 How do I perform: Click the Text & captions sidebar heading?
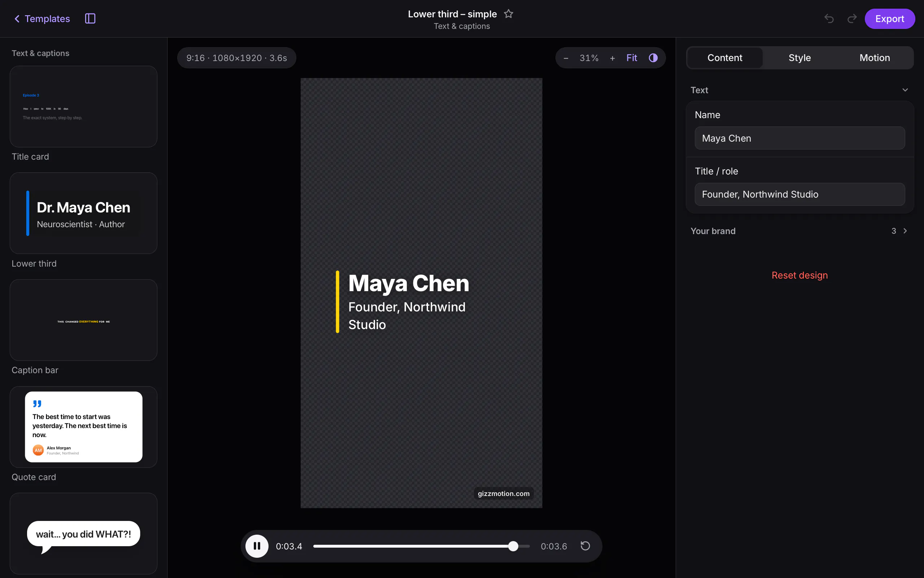pyautogui.click(x=40, y=53)
